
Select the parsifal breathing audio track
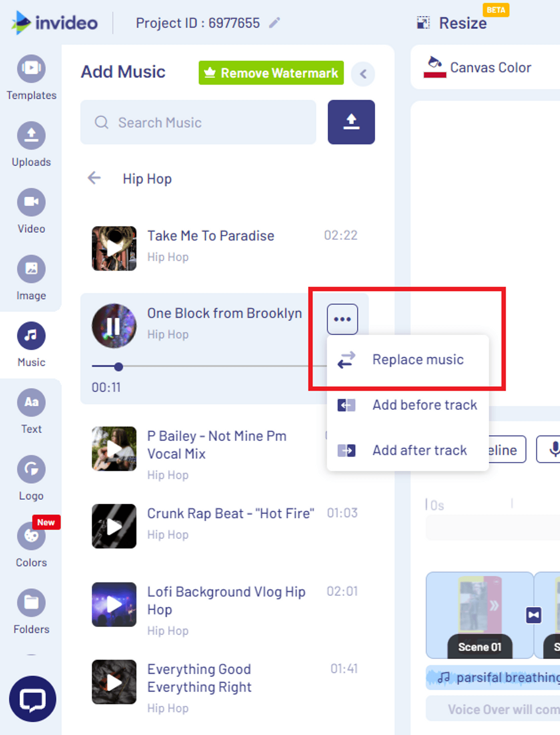pos(493,677)
